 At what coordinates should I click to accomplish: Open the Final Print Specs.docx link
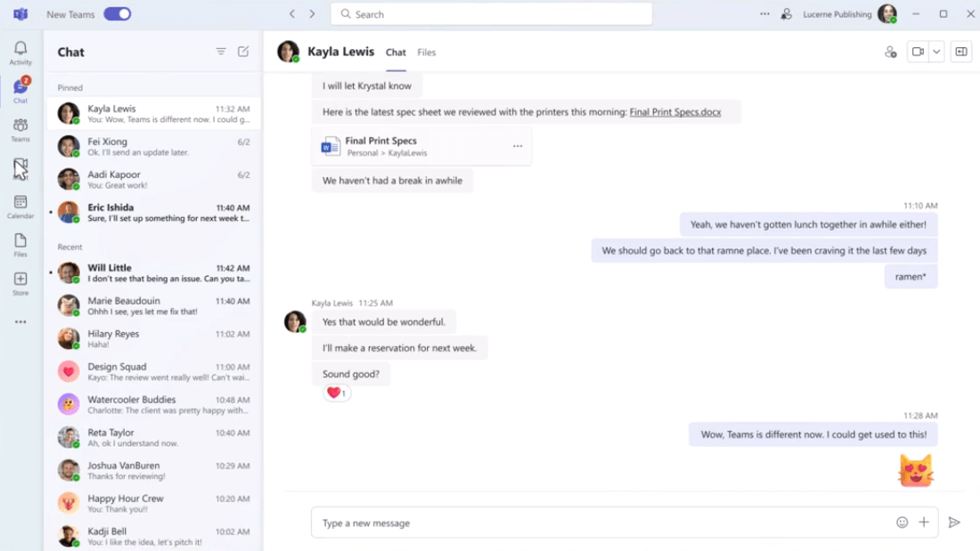pos(675,112)
